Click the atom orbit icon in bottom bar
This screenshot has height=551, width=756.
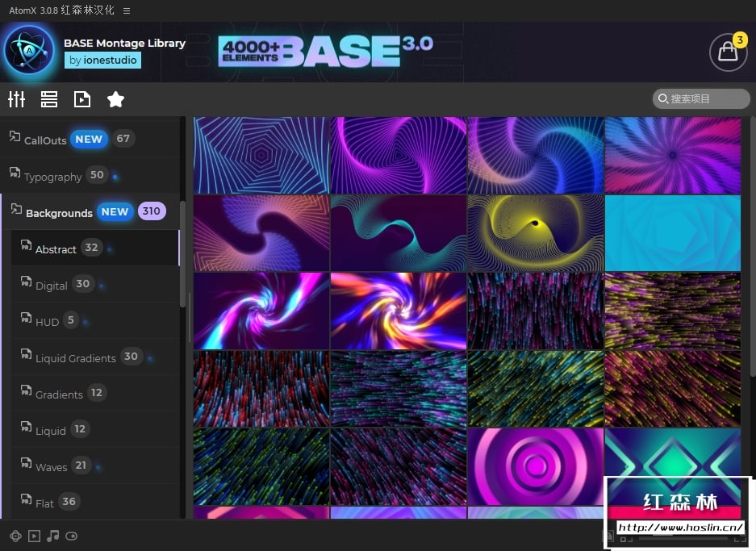pyautogui.click(x=15, y=536)
